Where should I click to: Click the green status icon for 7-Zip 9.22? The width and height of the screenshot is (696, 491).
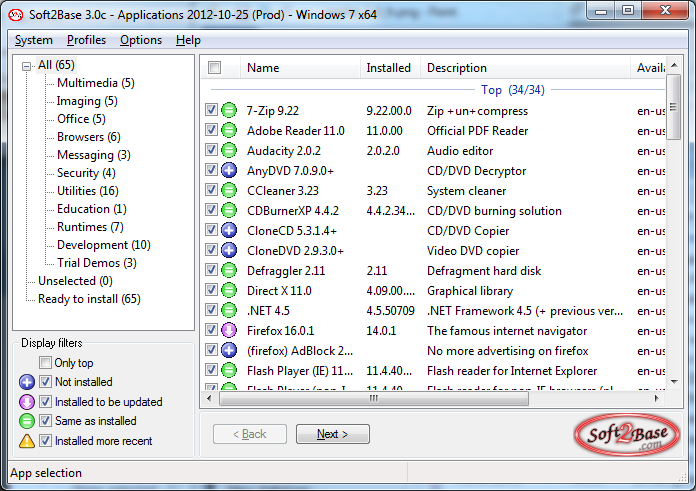(x=229, y=110)
